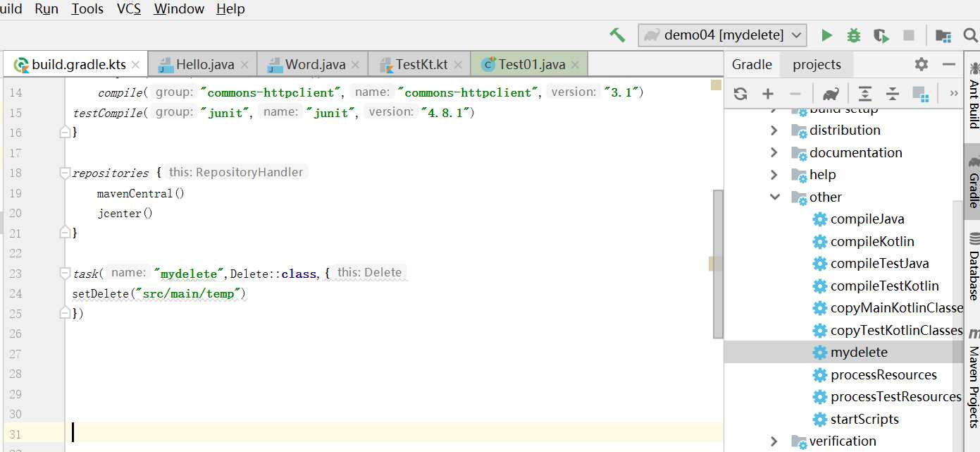This screenshot has width=980, height=452.
Task: Fold the repositories block at line 18
Action: point(65,173)
